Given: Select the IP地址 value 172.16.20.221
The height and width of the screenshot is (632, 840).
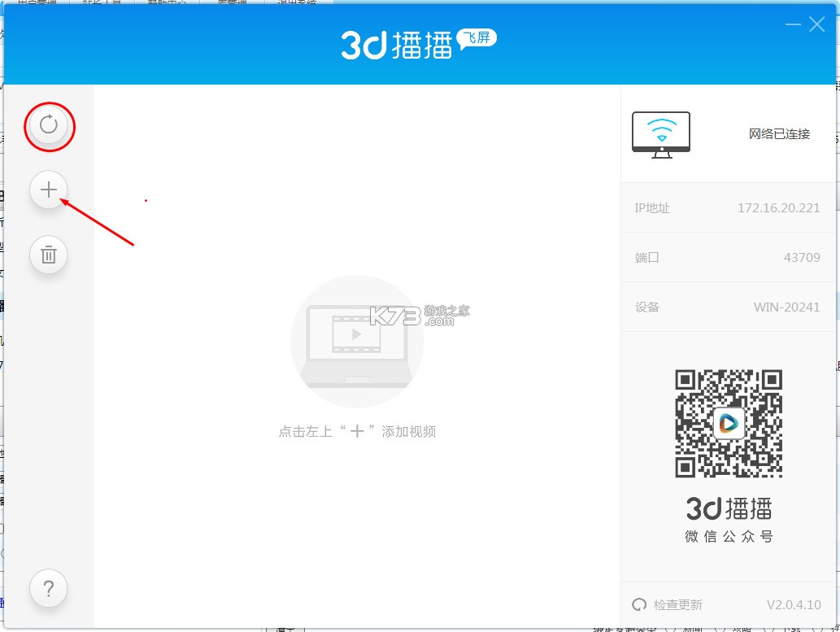Looking at the screenshot, I should coord(777,207).
